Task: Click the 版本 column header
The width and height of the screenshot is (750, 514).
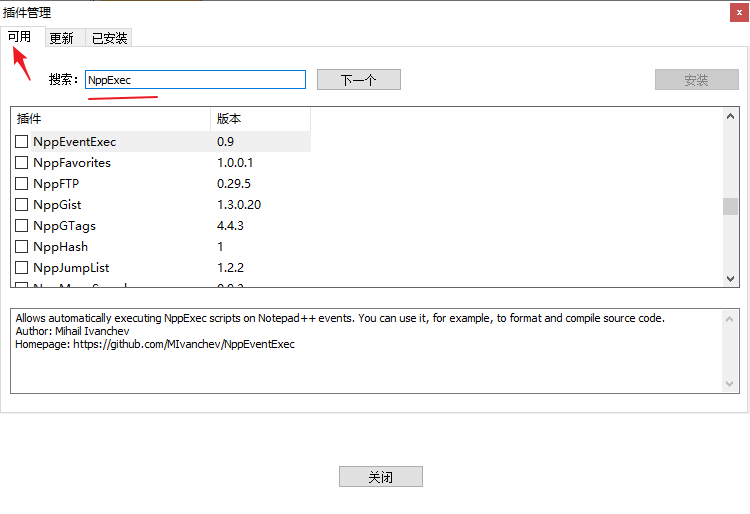Action: (x=260, y=119)
